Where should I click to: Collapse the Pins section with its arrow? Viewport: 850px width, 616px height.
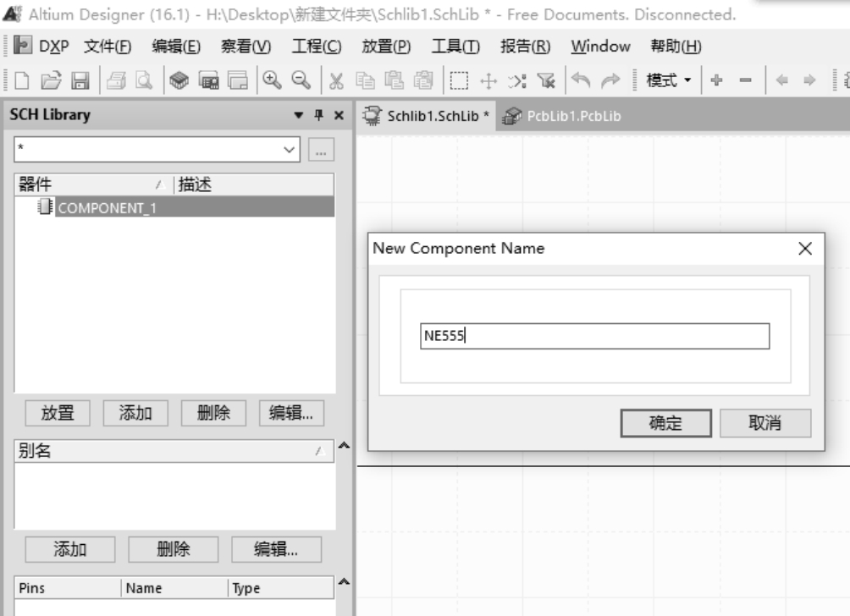[344, 582]
